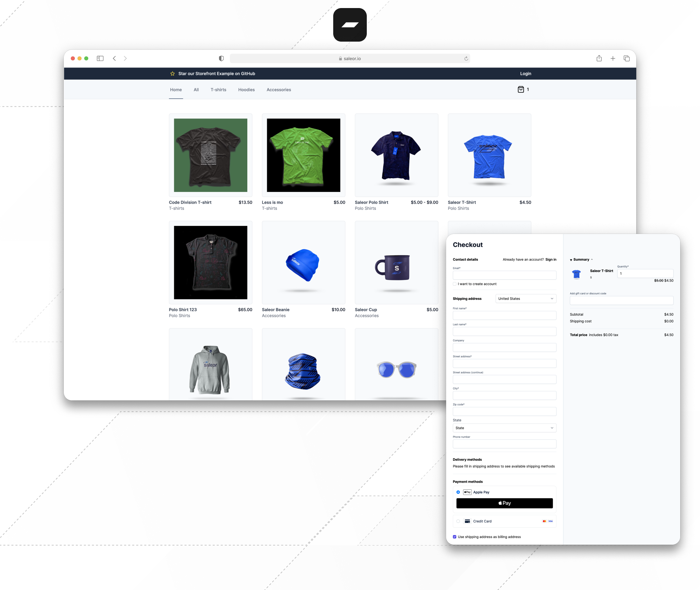
Task: Open the Polo Shirt 123 image
Action: pyautogui.click(x=210, y=262)
